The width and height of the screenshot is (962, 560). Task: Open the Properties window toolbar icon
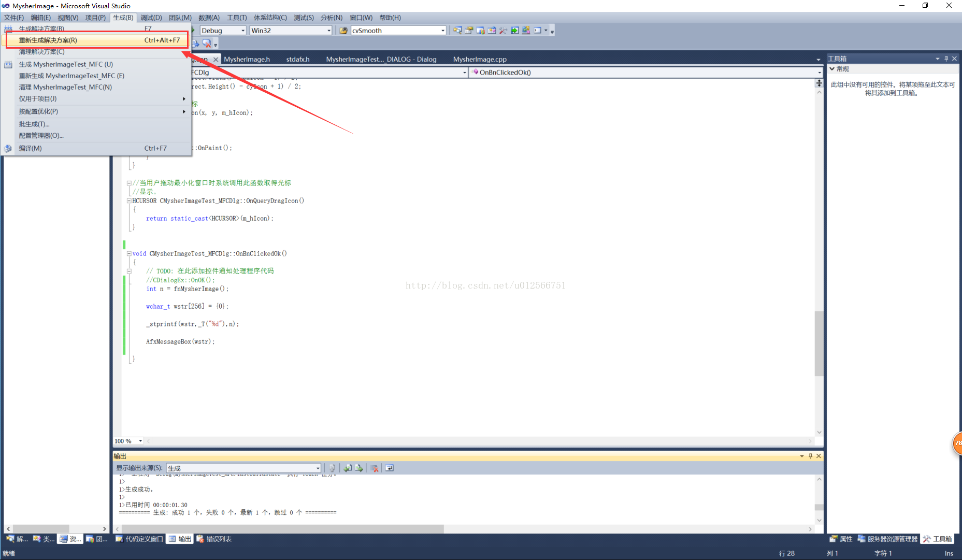pyautogui.click(x=469, y=31)
